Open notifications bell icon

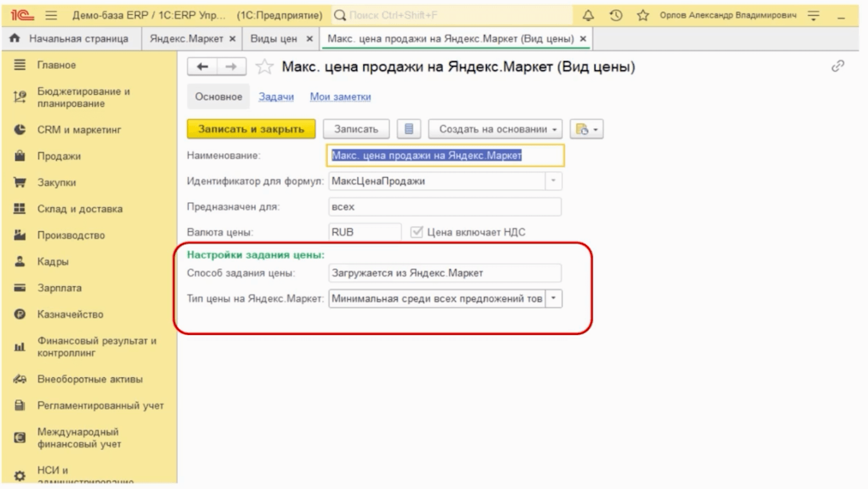588,16
